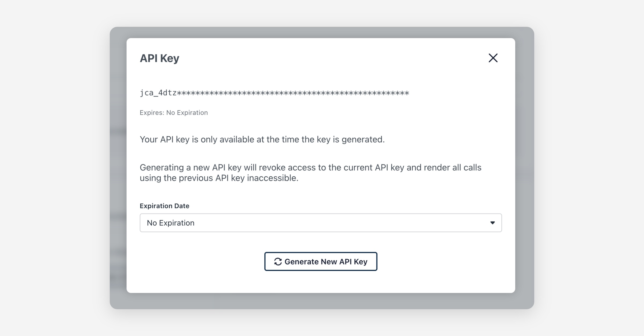The height and width of the screenshot is (336, 644).
Task: Click the word 'generated' in the notice
Action: coord(363,139)
